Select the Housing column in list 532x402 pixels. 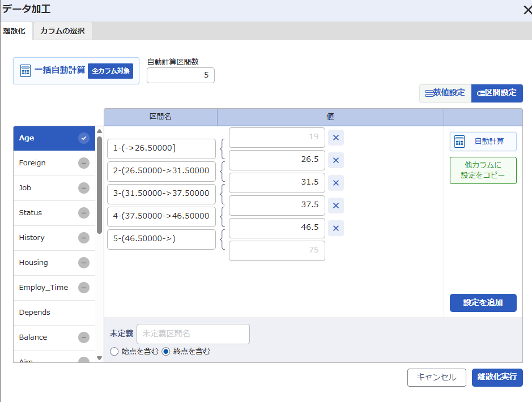[x=54, y=263]
